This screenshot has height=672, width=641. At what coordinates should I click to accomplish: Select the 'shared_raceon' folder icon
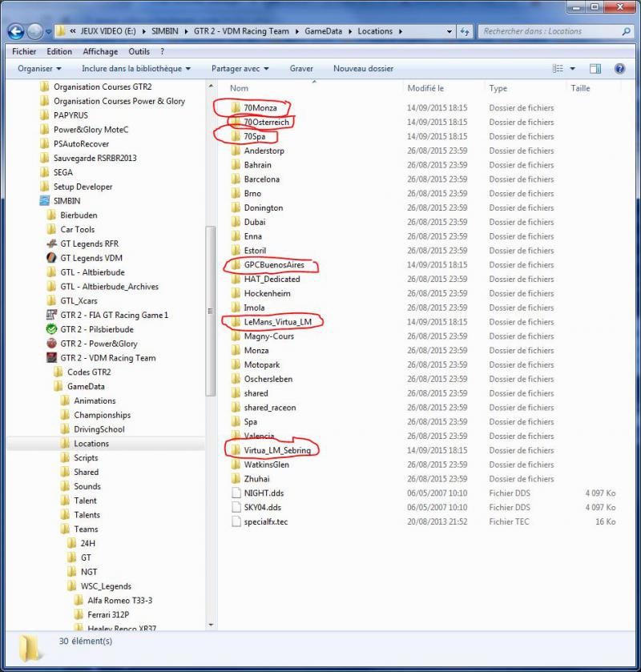coord(236,407)
